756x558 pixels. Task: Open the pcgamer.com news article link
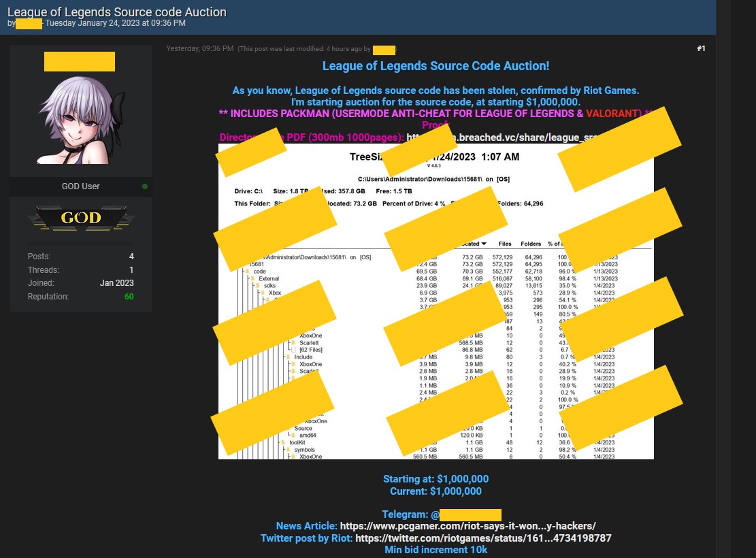point(467,526)
